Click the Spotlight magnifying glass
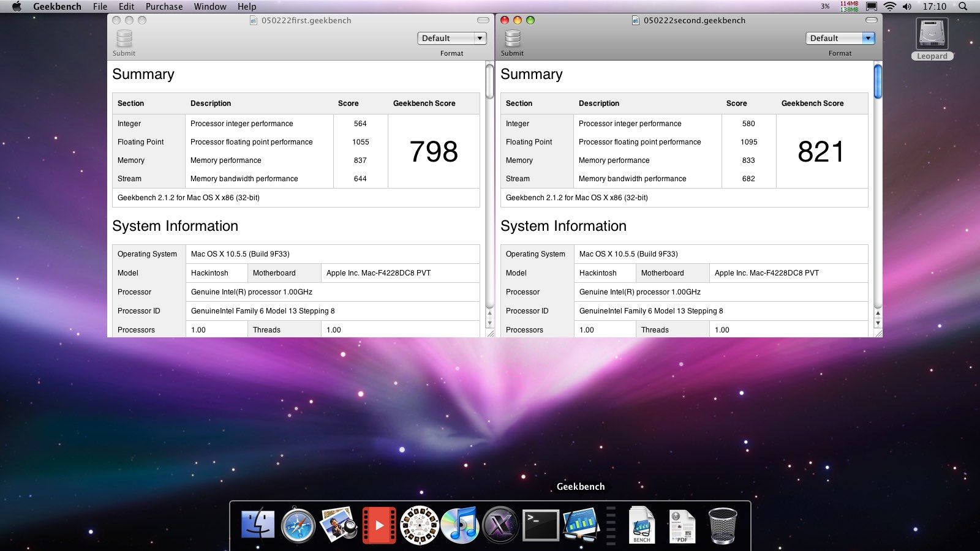The width and height of the screenshot is (980, 551). point(963,7)
